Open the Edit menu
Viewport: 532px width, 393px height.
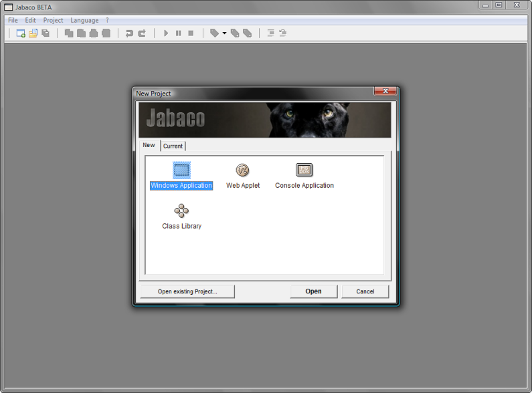click(30, 20)
